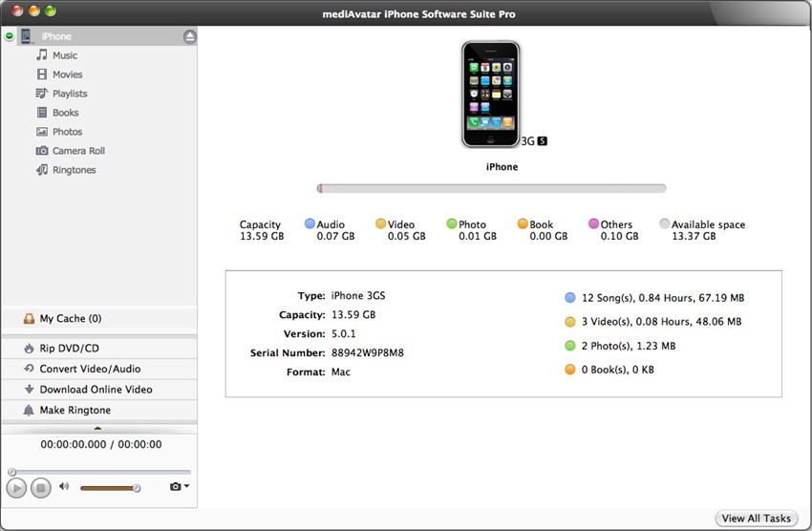This screenshot has width=812, height=531.
Task: Click the Movies film icon
Action: tap(42, 74)
